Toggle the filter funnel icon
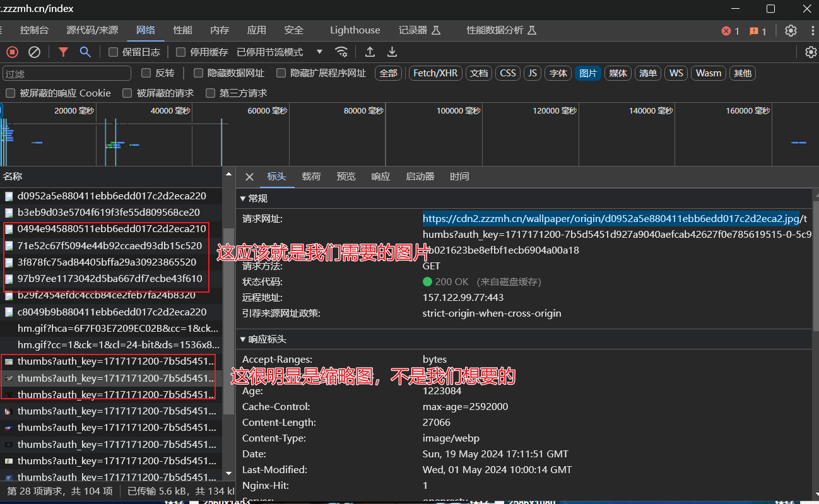Image resolution: width=819 pixels, height=504 pixels. pyautogui.click(x=63, y=52)
